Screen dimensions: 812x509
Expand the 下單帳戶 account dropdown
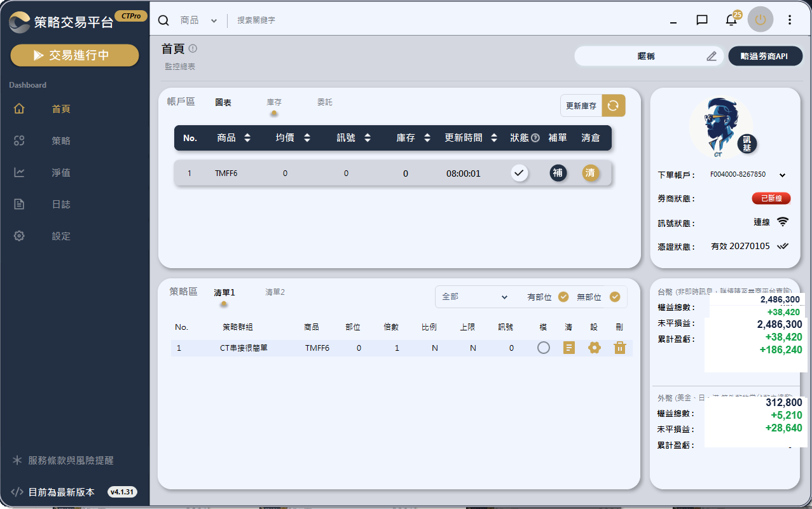pyautogui.click(x=782, y=175)
